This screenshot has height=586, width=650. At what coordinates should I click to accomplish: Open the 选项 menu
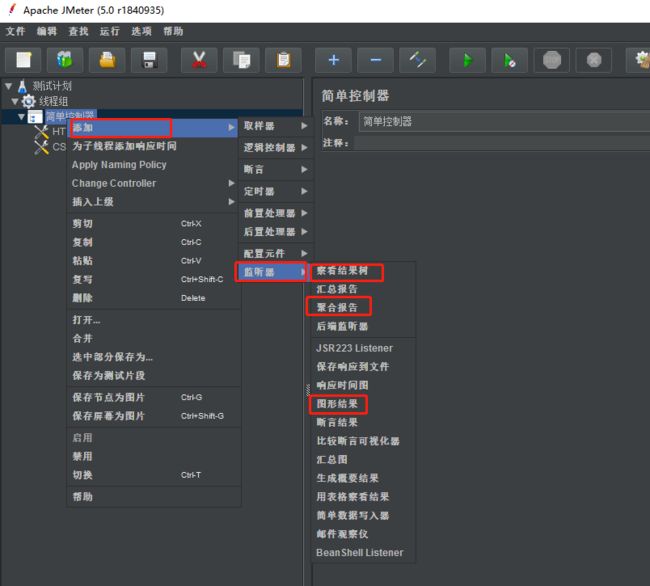tap(141, 31)
